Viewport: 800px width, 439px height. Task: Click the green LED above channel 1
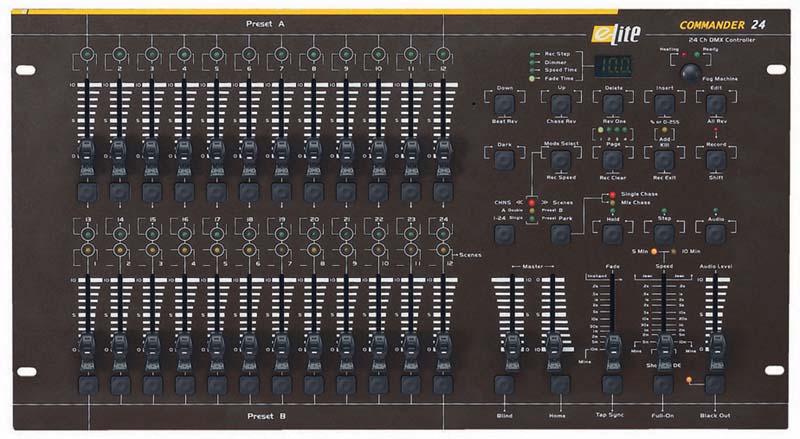tap(87, 54)
